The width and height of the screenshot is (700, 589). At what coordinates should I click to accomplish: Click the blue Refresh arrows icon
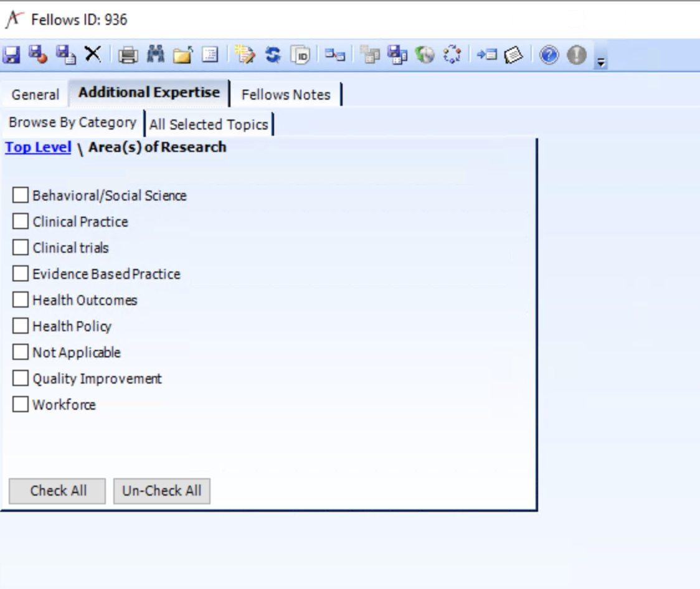pos(273,55)
